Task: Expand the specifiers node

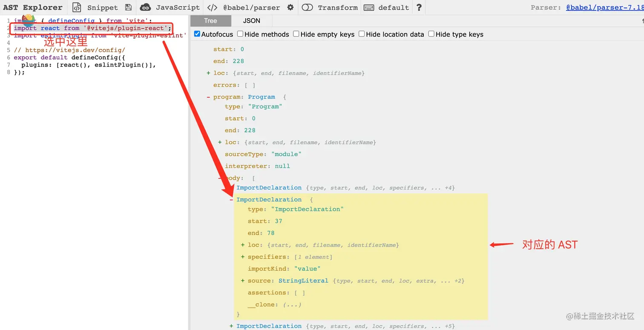Action: (x=243, y=257)
